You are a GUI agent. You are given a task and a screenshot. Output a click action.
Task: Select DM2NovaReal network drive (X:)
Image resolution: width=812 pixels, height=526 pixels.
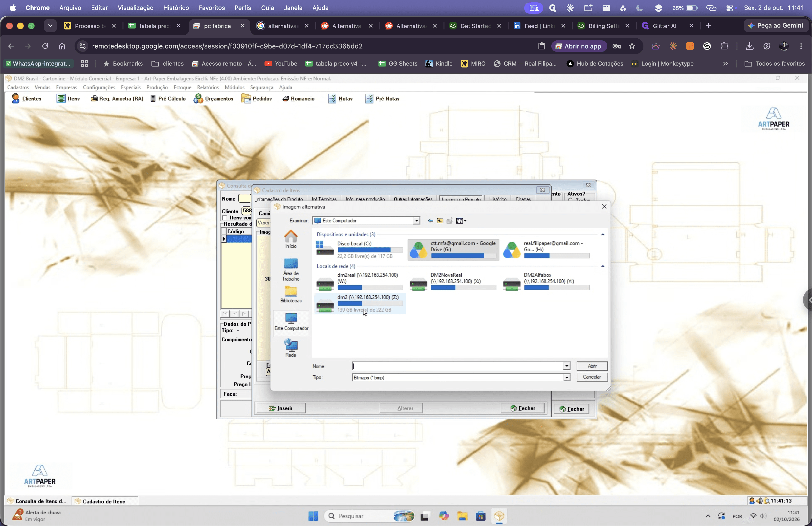coord(453,282)
